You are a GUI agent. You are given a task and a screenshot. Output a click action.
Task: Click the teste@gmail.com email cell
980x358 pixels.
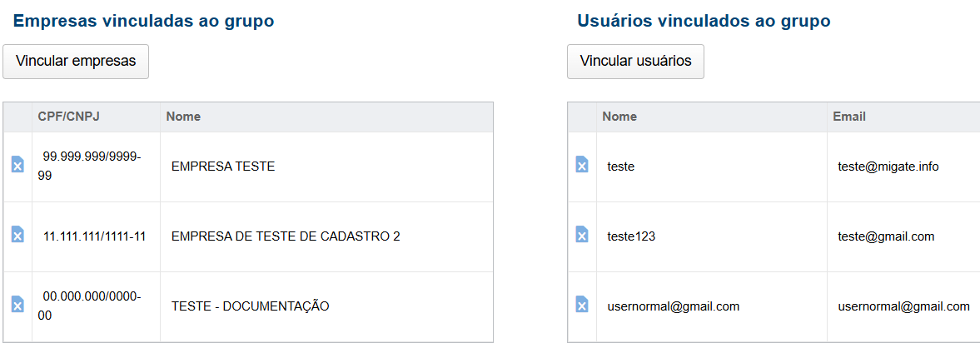(886, 236)
